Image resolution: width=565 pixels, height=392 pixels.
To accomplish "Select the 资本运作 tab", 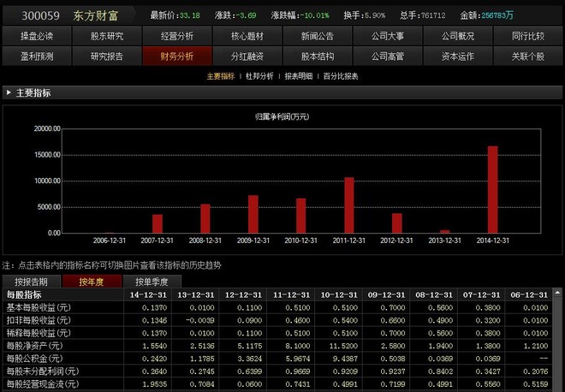I will [458, 56].
